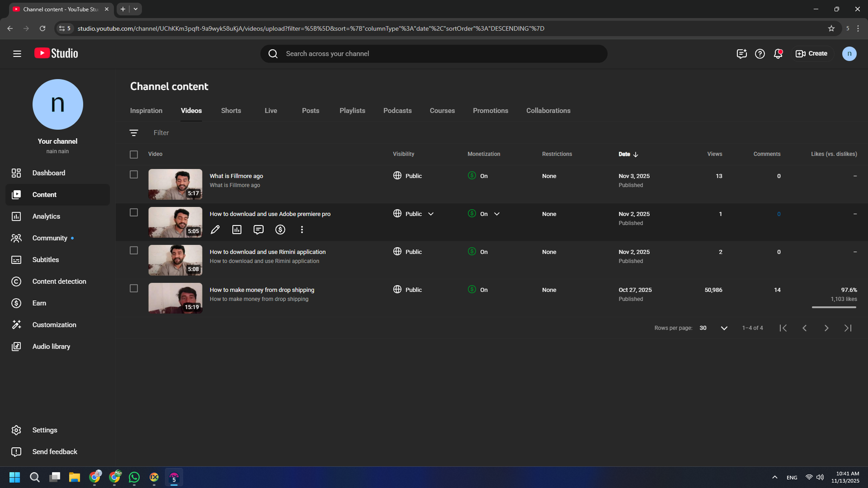Viewport: 868px width, 488px height.
Task: Click the monetization dollar icon in row actions
Action: click(x=280, y=230)
